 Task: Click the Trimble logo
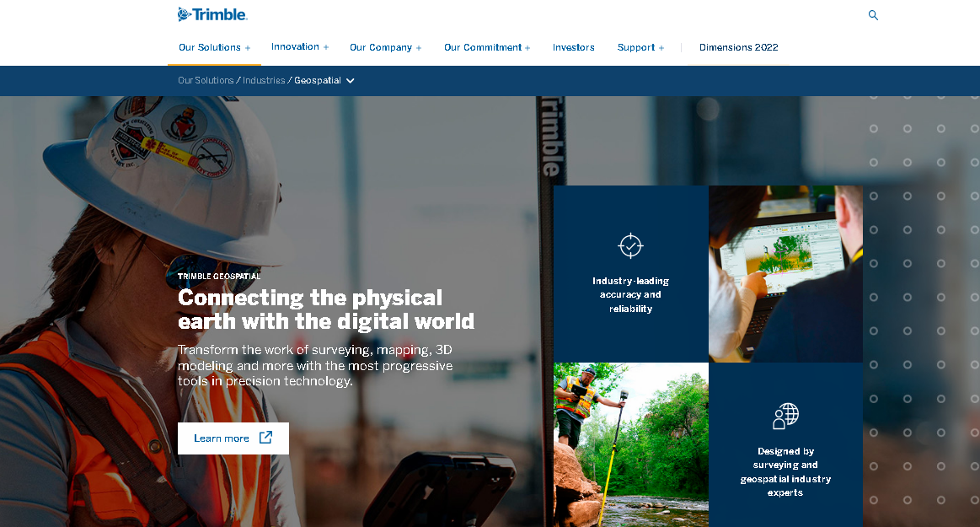tap(211, 13)
